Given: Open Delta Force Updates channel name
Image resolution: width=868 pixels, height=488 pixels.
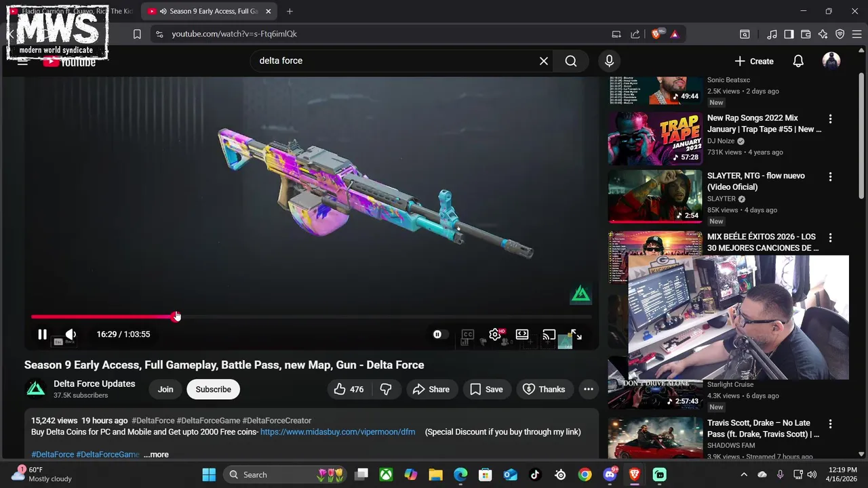Looking at the screenshot, I should 94,384.
